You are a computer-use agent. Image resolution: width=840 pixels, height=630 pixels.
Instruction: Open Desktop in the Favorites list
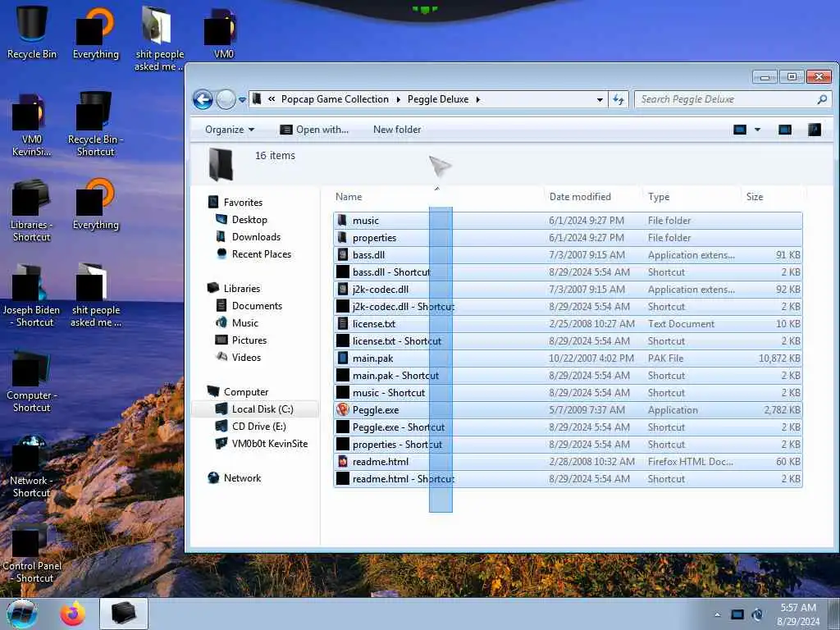249,220
